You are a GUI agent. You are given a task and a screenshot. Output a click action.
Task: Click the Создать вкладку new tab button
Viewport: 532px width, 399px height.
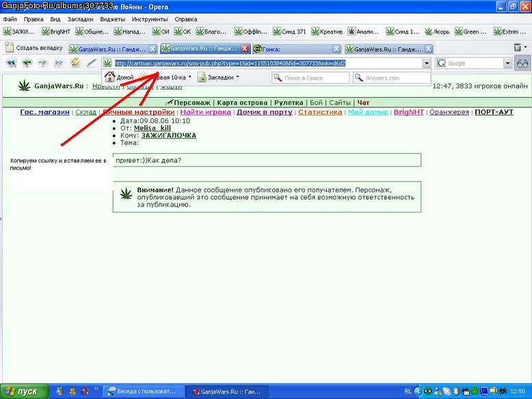[34, 48]
